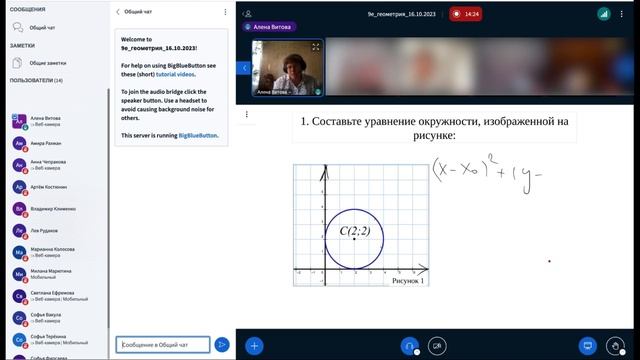Click the task text Составьте уравнение окружности
This screenshot has height=360, width=640.
tap(434, 128)
